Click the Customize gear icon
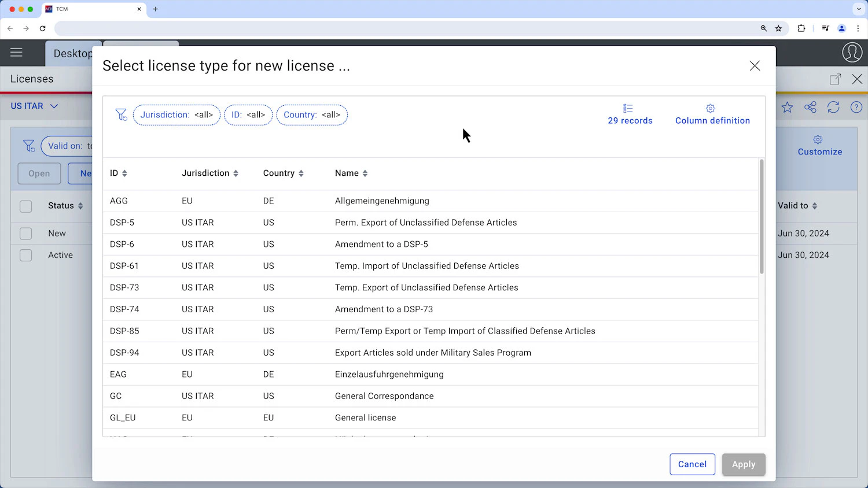Viewport: 868px width, 488px height. click(x=818, y=140)
